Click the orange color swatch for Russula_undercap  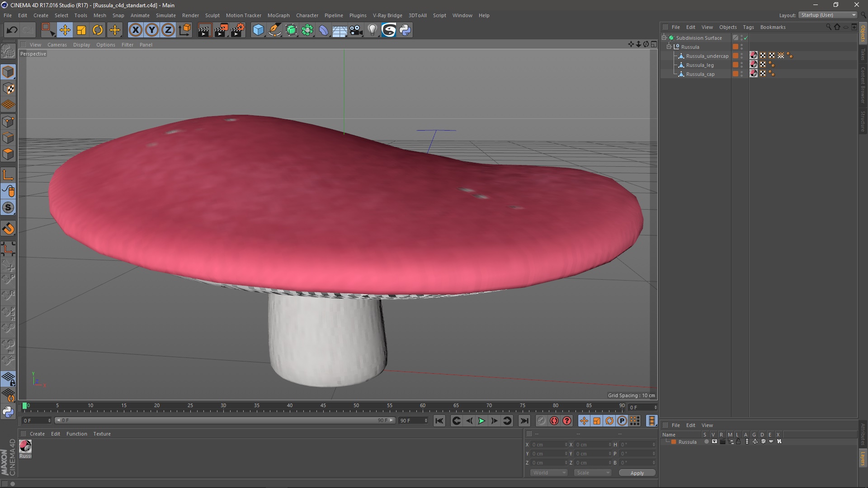click(x=736, y=56)
